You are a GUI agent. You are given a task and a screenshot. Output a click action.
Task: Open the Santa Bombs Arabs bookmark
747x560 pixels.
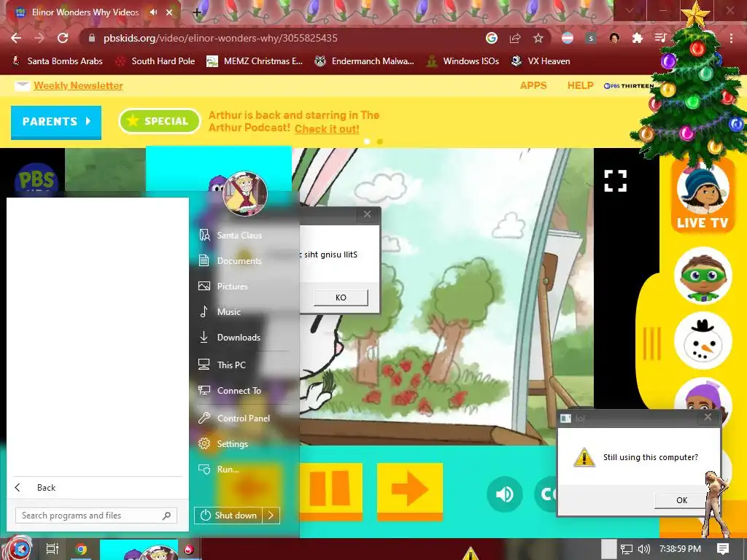click(x=57, y=61)
